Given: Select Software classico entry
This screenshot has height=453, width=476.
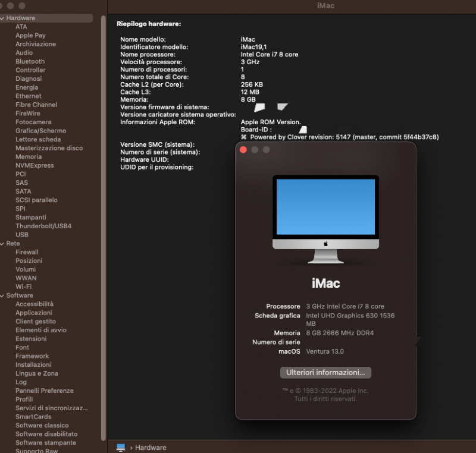Looking at the screenshot, I should tap(42, 426).
